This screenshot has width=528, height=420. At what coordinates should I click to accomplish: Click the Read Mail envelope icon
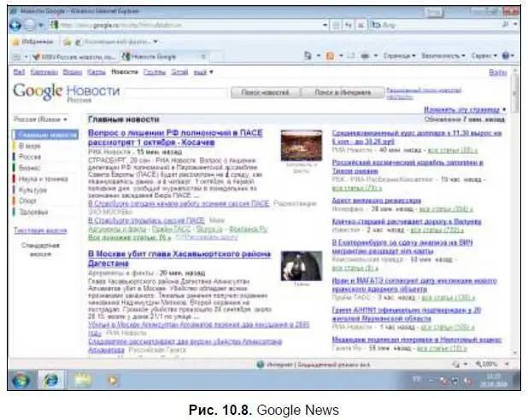pyautogui.click(x=350, y=56)
